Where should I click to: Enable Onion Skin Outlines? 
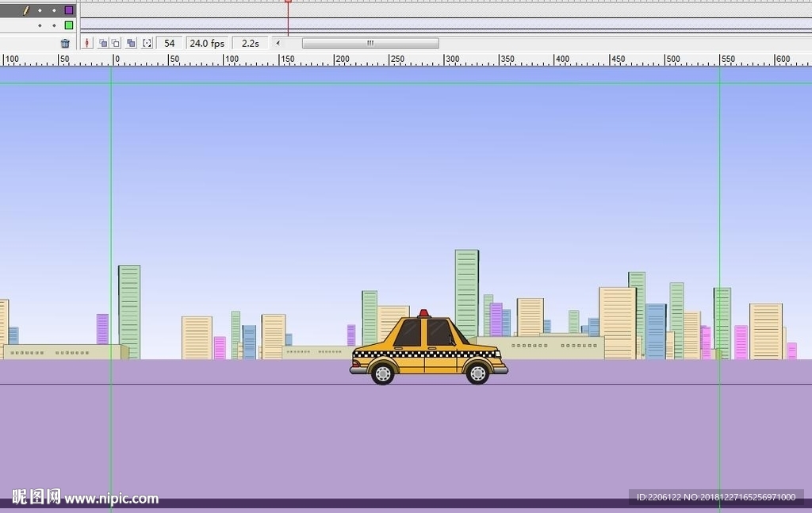116,44
